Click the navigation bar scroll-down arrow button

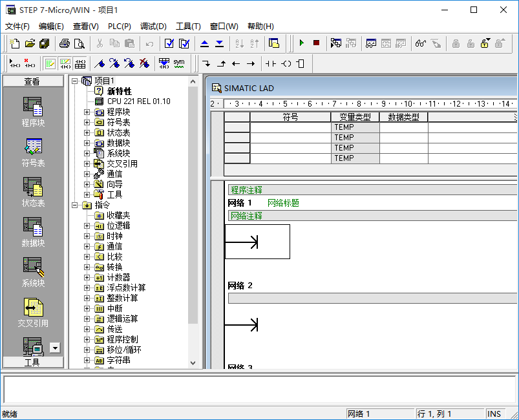pos(55,348)
